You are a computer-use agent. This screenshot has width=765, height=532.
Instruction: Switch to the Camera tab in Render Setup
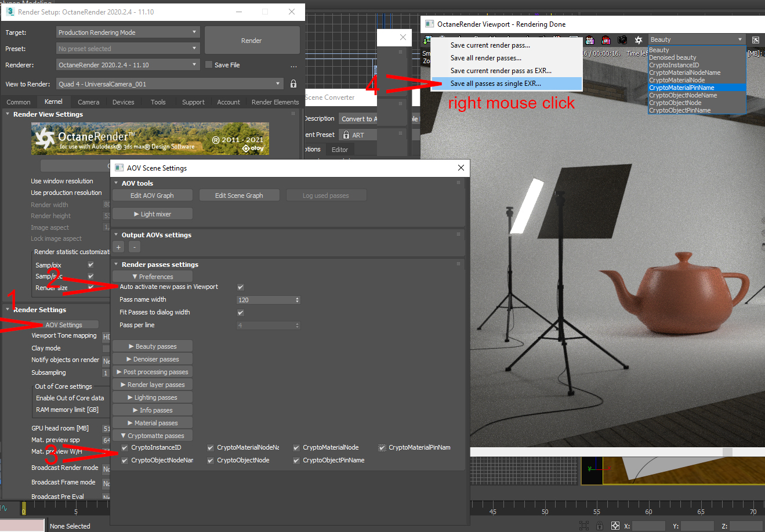point(89,102)
